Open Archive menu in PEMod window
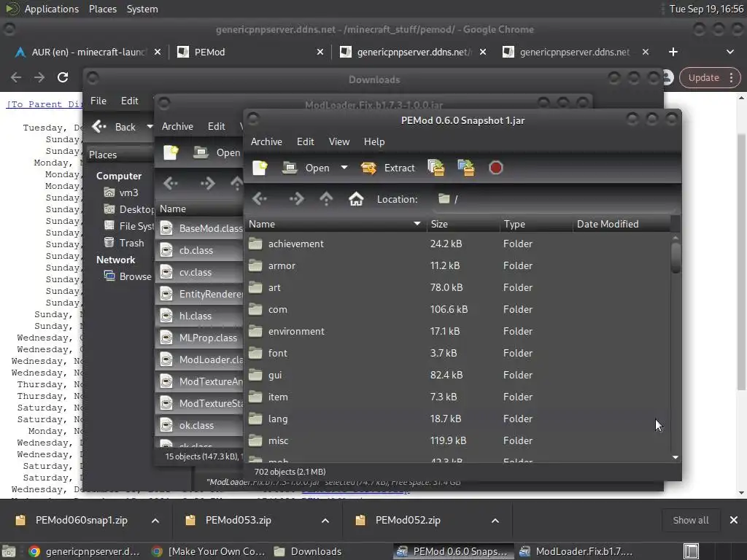Screen dimensions: 747x560 [266, 141]
